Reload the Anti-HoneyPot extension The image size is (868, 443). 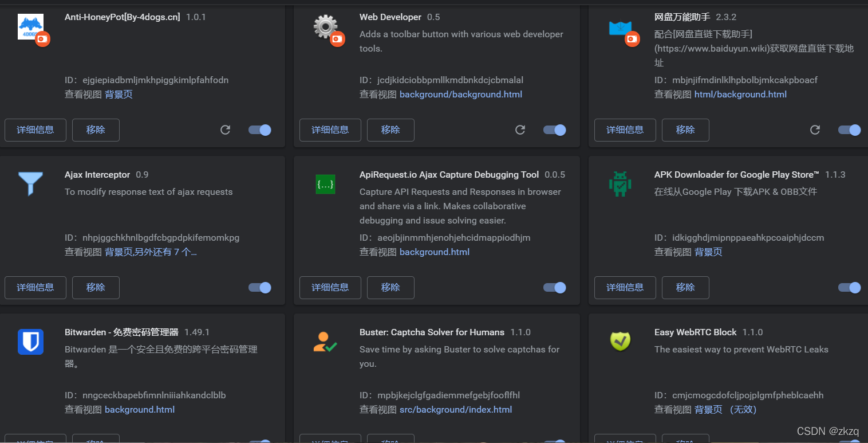[x=226, y=130]
